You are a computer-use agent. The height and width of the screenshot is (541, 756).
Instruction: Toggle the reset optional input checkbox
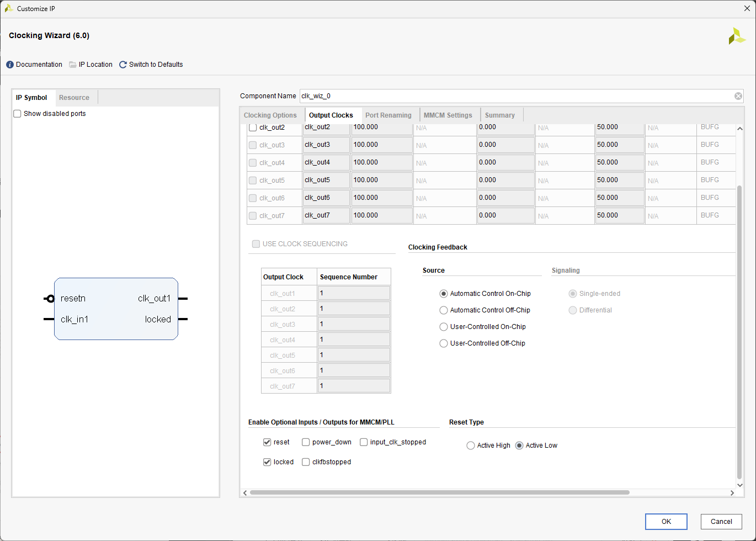pos(267,442)
